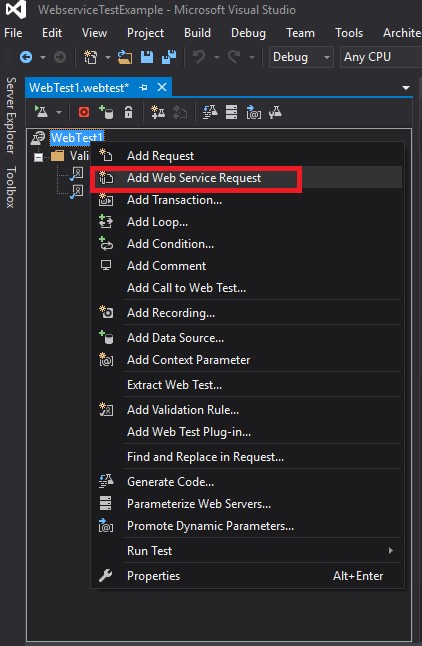Open the Redo history dropdown arrow

(x=251, y=57)
